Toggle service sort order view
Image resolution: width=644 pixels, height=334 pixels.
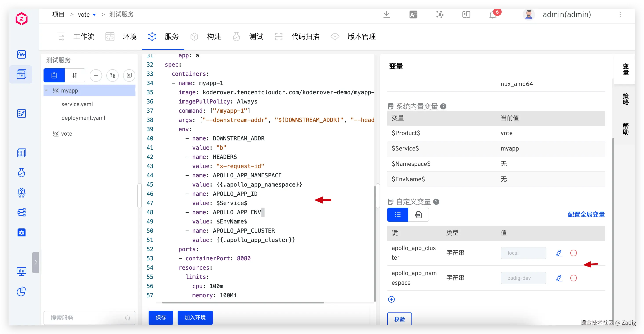(x=75, y=75)
